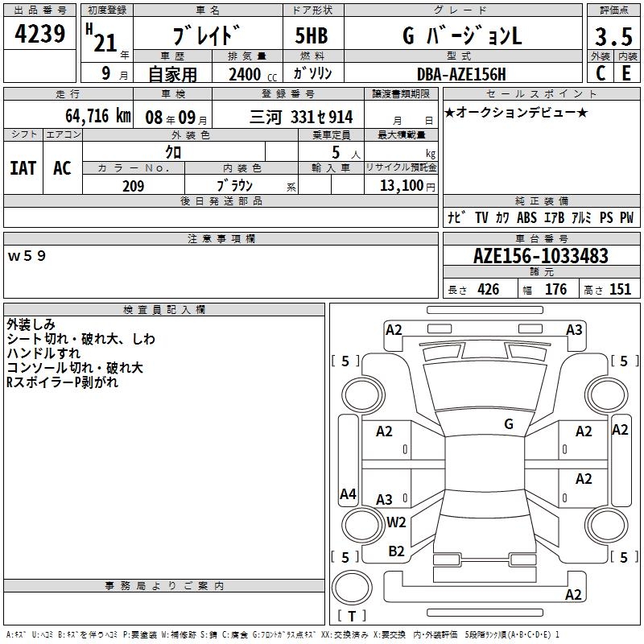The image size is (644, 644).
Task: Click exterior grade C
Action: coord(601,73)
